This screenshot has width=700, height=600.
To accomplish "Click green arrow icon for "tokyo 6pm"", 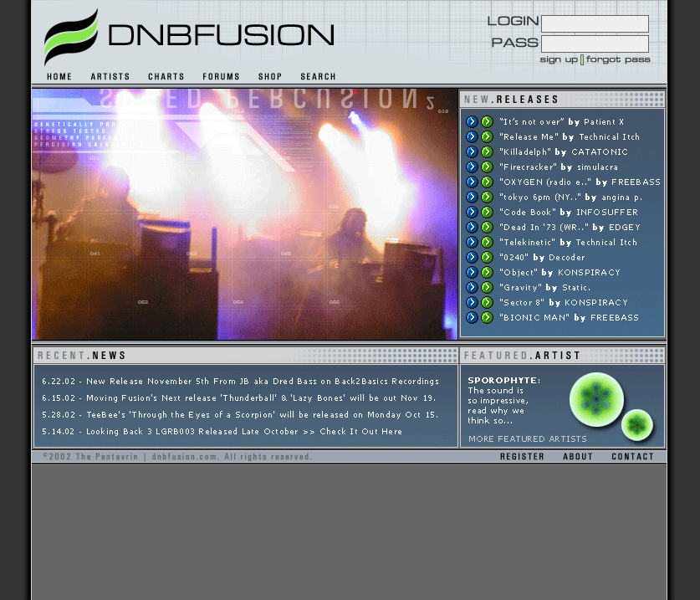I will 487,197.
